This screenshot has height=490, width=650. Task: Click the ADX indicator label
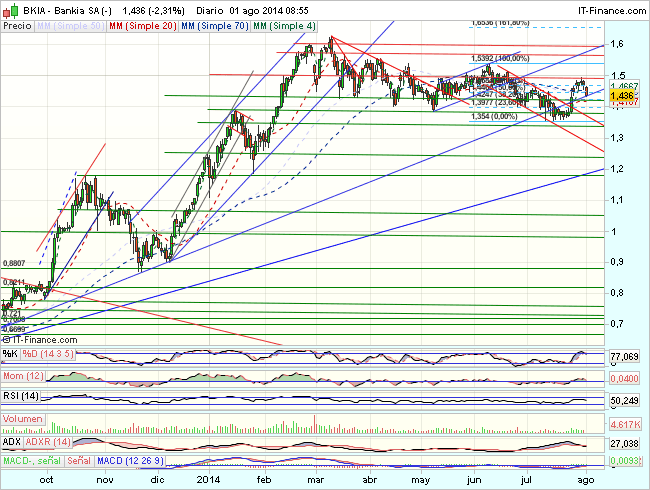[12, 442]
